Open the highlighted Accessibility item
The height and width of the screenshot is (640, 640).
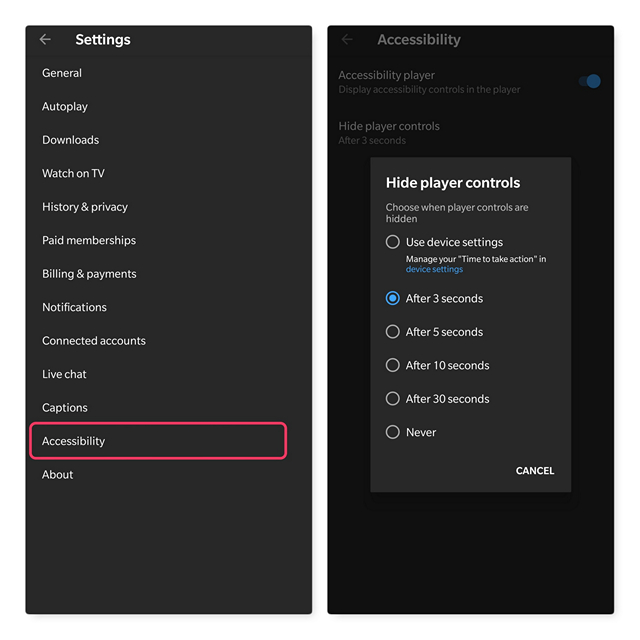pyautogui.click(x=158, y=441)
